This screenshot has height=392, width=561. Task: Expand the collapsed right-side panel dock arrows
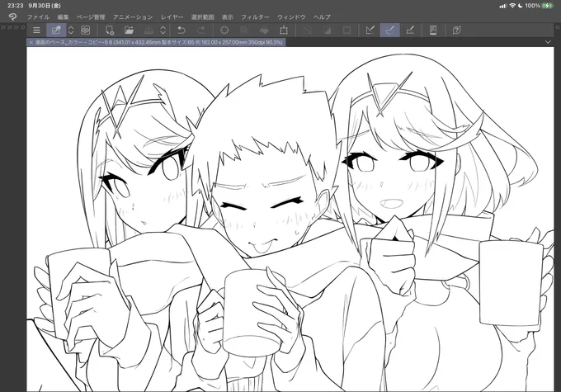558,27
